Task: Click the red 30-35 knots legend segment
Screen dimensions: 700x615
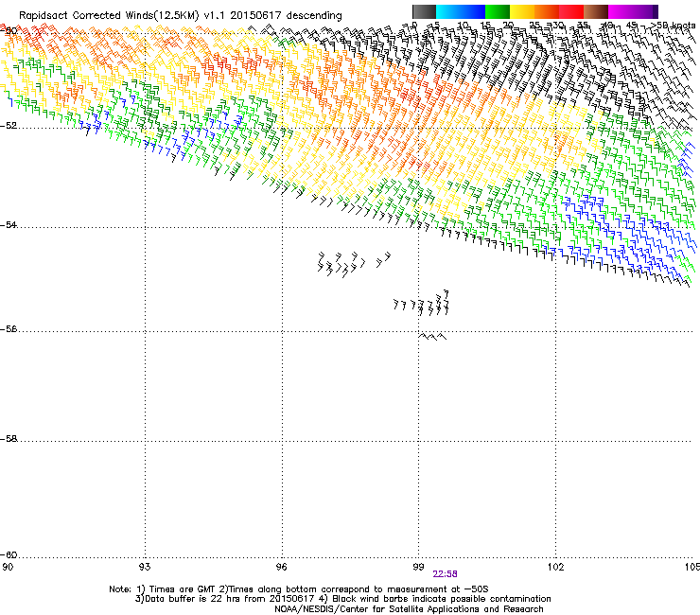Action: (x=571, y=11)
